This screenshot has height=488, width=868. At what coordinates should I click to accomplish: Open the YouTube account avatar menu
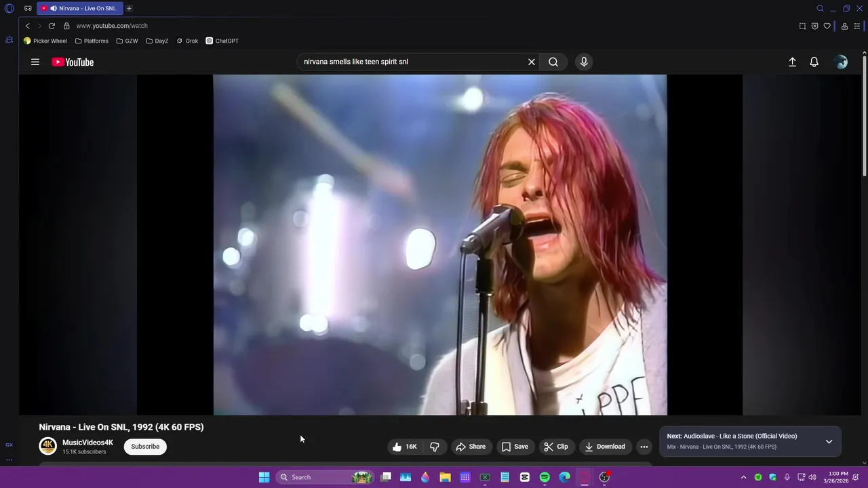point(841,62)
